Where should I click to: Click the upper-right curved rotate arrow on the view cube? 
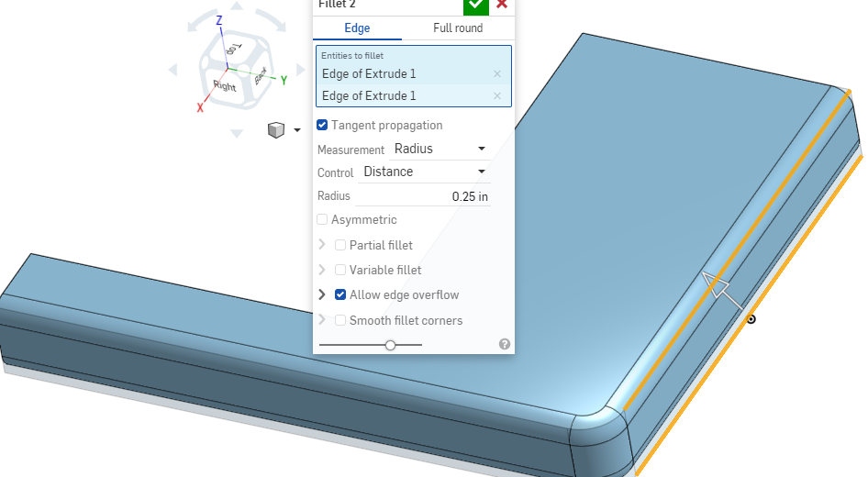272,20
